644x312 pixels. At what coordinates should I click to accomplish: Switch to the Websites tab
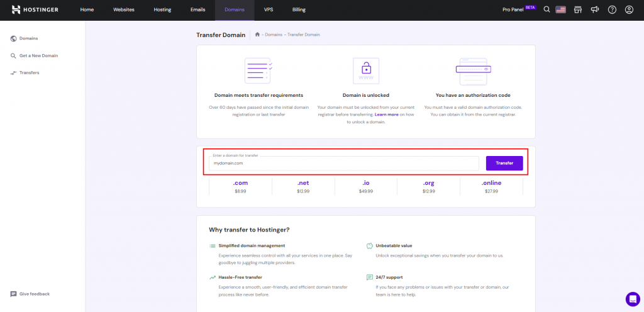[x=123, y=10]
